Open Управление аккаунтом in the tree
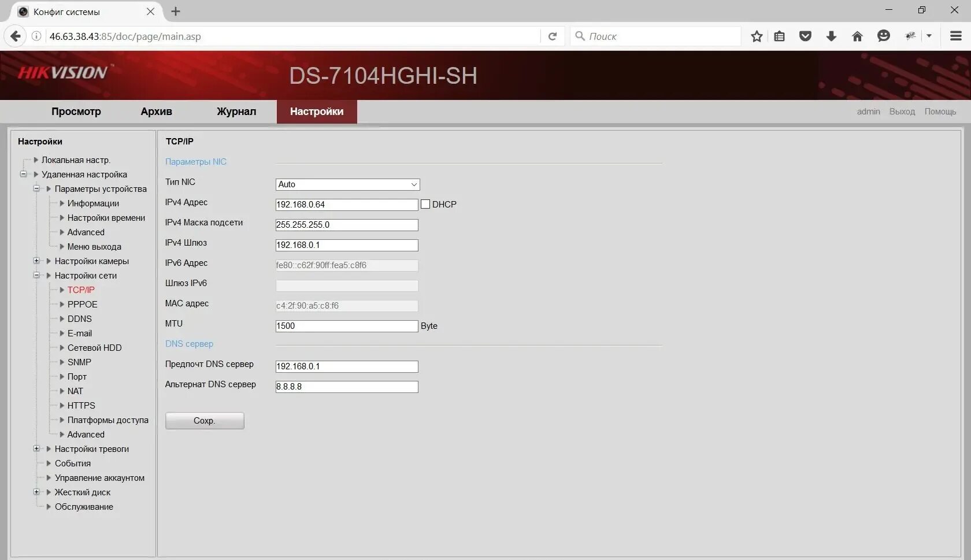Screen dimensions: 971x560 coord(99,478)
